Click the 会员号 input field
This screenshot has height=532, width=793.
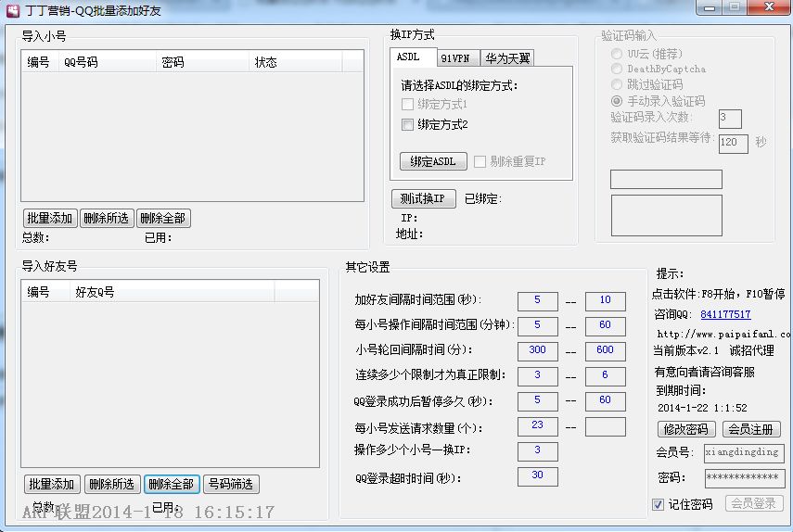[x=743, y=454]
